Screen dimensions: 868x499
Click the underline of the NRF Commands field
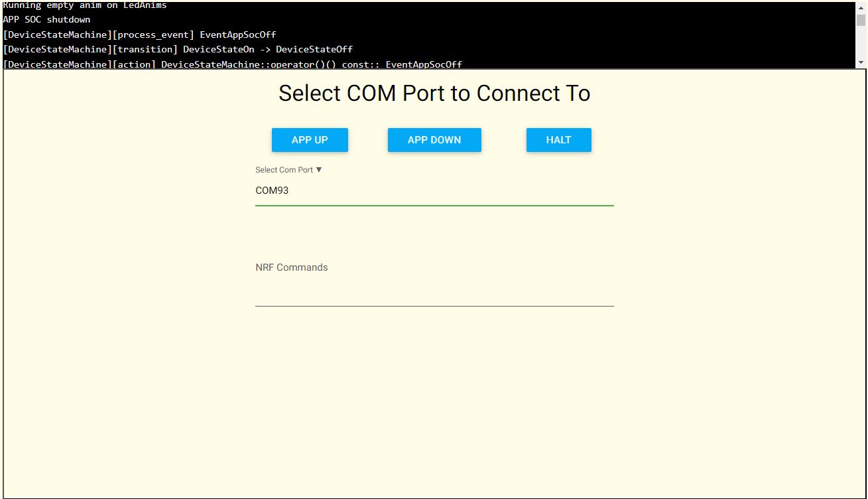[434, 306]
